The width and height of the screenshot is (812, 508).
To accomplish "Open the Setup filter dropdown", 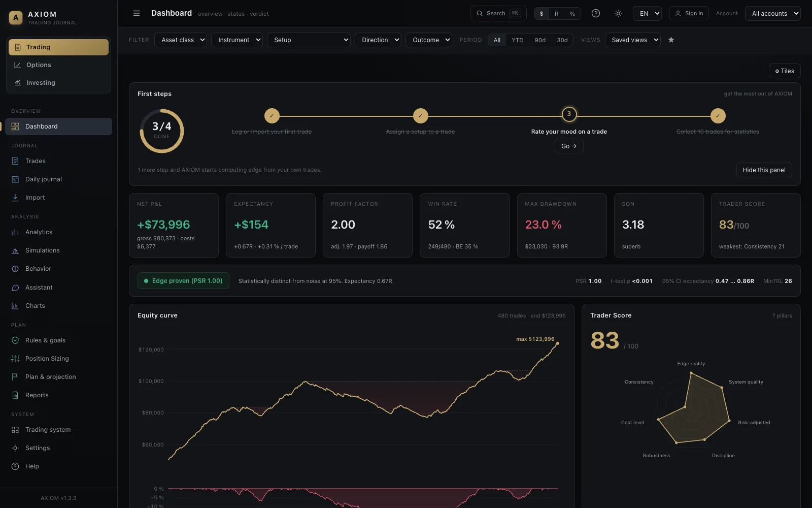I will coord(309,40).
